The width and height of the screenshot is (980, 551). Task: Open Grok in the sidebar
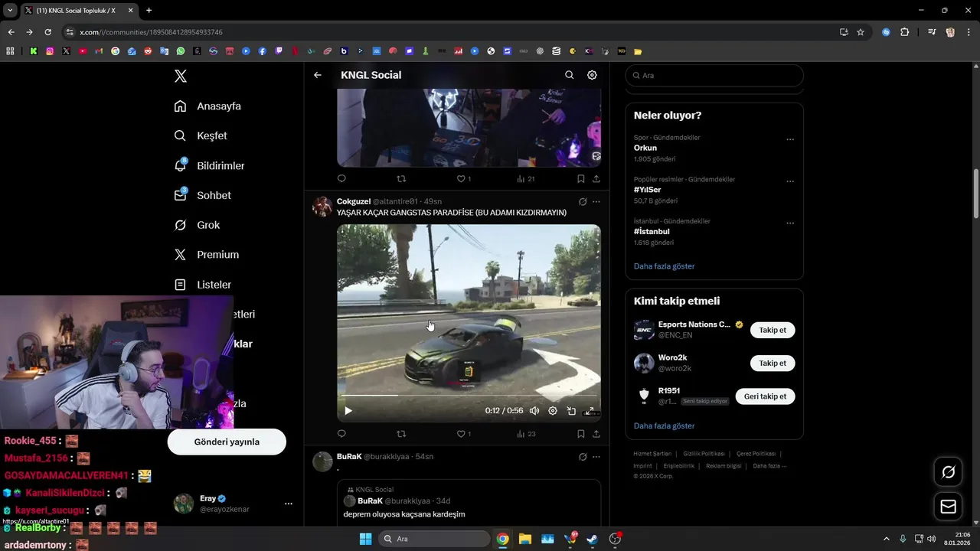198,225
